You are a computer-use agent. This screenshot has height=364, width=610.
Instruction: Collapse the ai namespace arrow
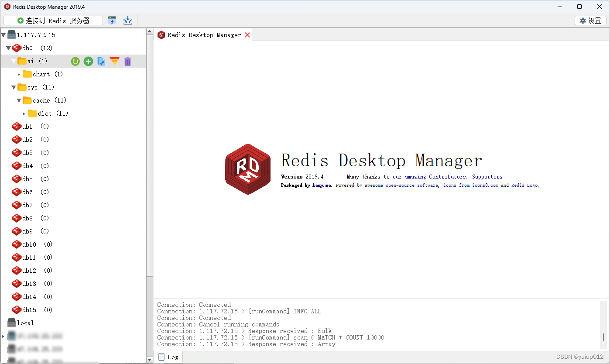click(14, 61)
